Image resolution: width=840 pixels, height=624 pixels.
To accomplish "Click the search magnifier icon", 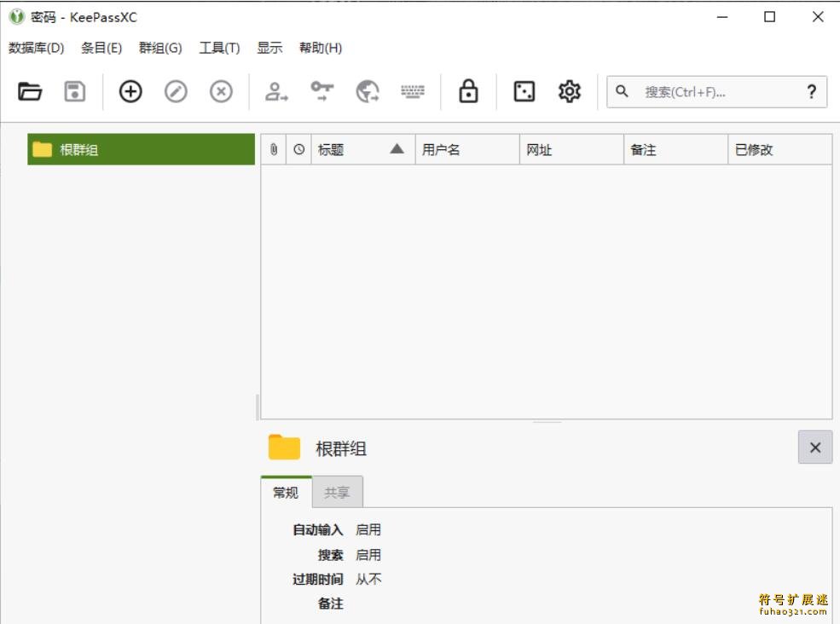I will pos(622,91).
